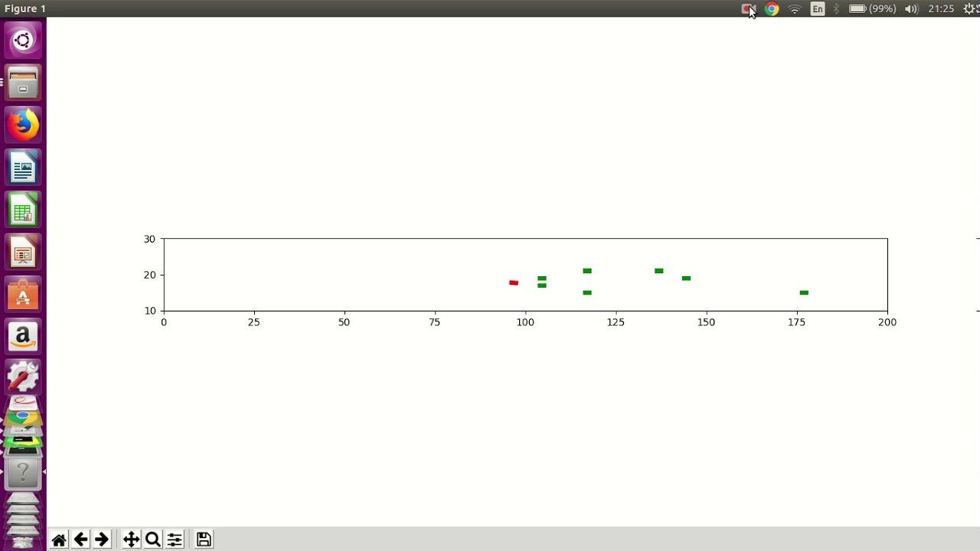Click the 21:25 clock
This screenshot has width=980, height=551.
(x=941, y=9)
